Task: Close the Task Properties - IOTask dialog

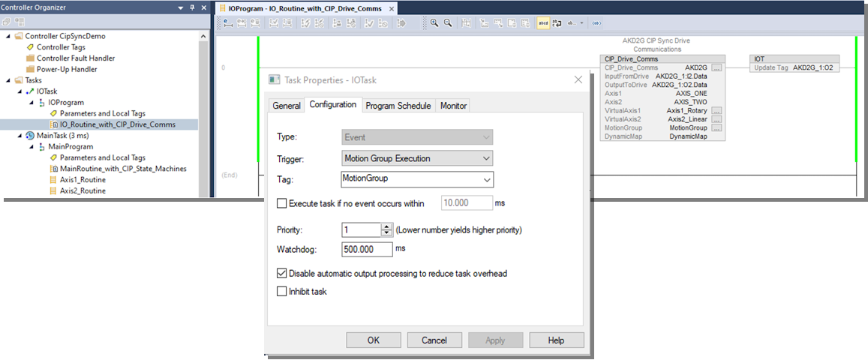Action: coord(578,79)
